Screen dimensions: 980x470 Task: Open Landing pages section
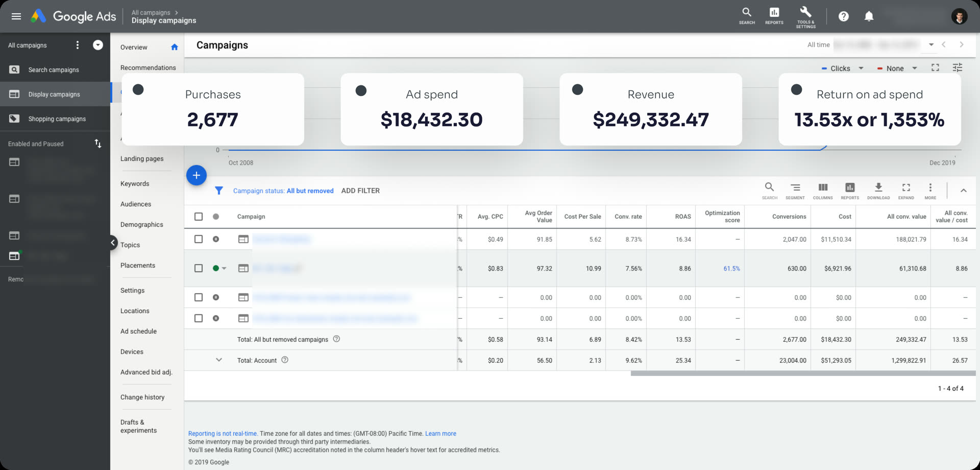tap(142, 158)
